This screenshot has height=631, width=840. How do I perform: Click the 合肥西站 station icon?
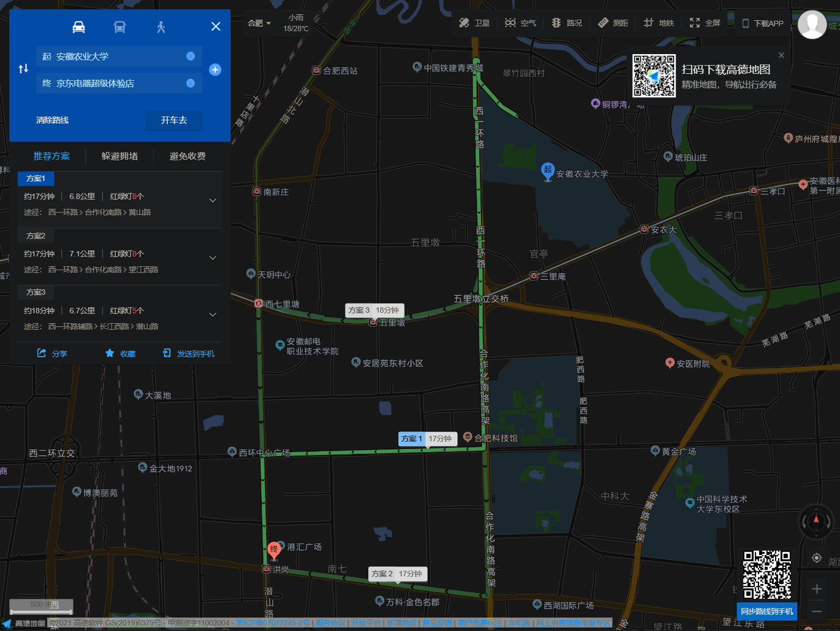[x=316, y=71]
